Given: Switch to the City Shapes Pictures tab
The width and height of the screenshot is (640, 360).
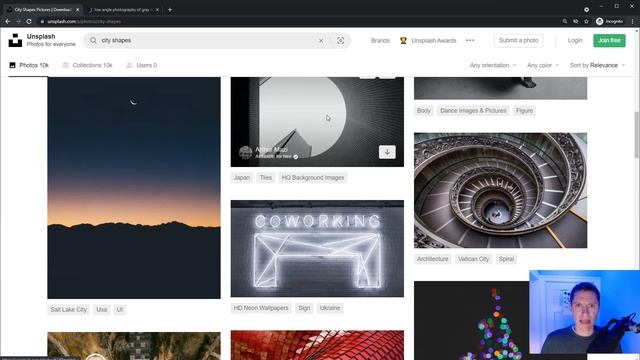Looking at the screenshot, I should click(x=42, y=9).
